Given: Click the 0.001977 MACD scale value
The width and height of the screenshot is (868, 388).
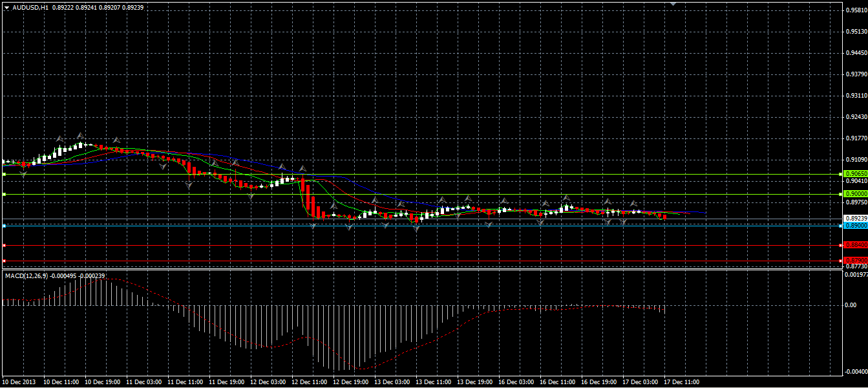Looking at the screenshot, I should 856,275.
